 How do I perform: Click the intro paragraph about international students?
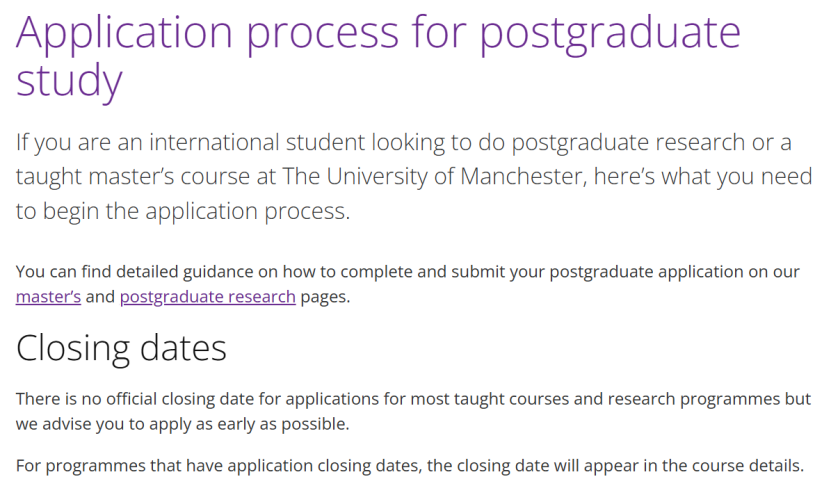click(x=414, y=176)
